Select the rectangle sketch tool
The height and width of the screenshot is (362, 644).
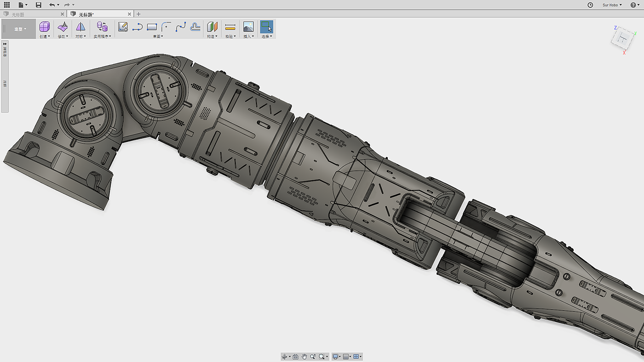[x=152, y=27]
